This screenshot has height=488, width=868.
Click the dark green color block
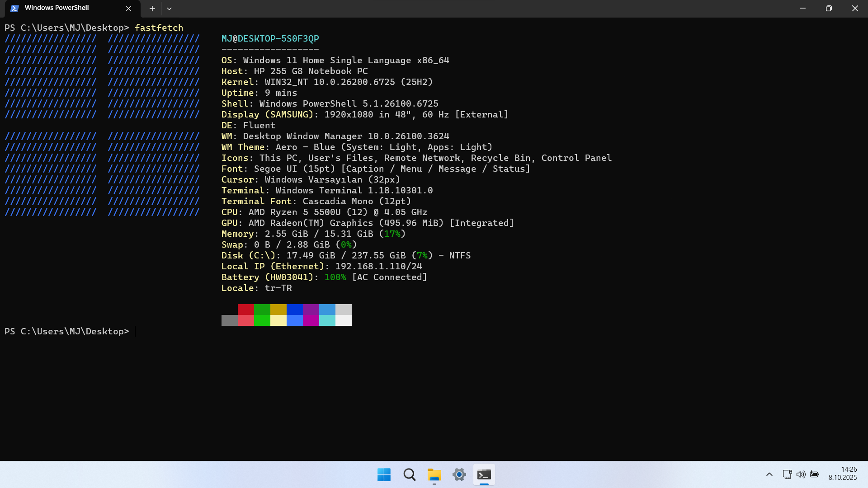(262, 310)
